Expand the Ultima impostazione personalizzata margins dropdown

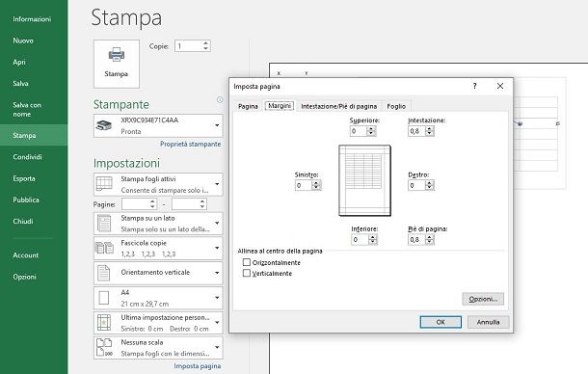tap(217, 323)
